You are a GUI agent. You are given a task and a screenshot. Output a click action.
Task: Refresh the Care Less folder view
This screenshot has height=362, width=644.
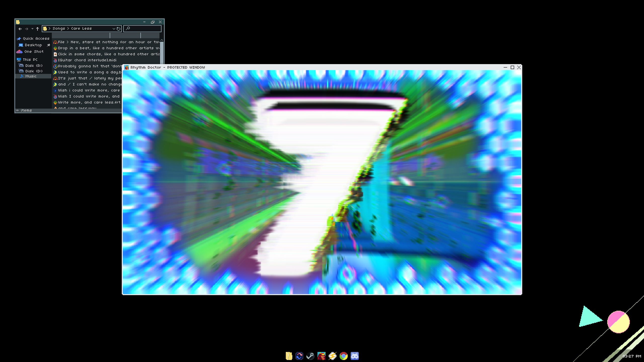click(118, 29)
